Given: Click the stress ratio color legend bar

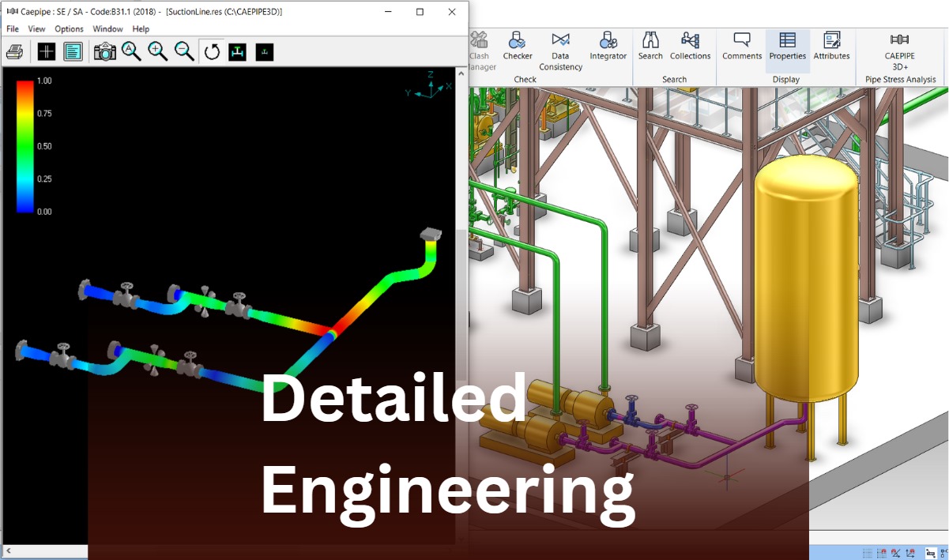Looking at the screenshot, I should (x=25, y=146).
